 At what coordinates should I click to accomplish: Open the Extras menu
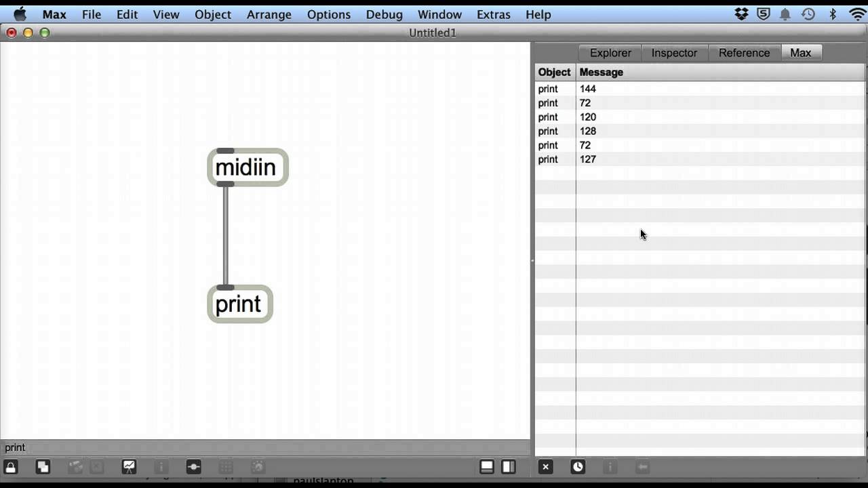point(494,14)
